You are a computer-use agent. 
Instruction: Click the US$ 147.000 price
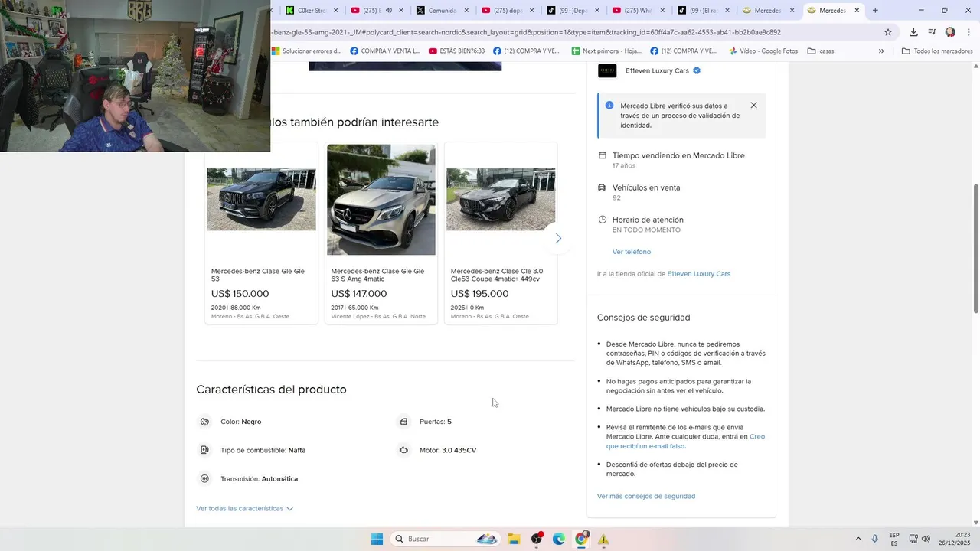click(x=359, y=294)
